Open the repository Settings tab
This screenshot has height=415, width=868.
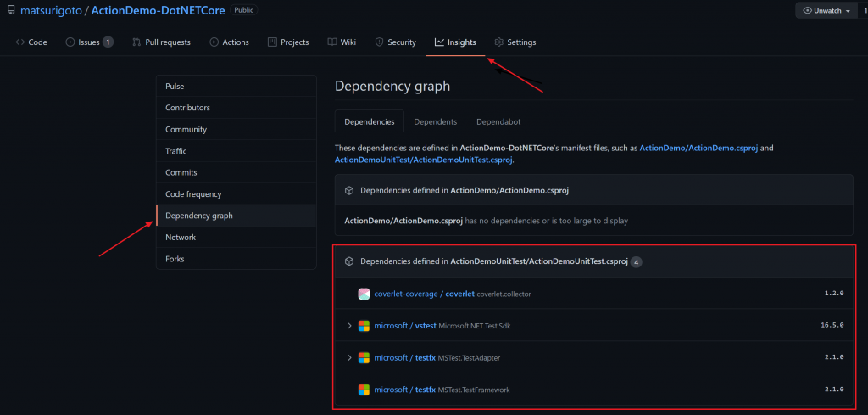(x=515, y=42)
